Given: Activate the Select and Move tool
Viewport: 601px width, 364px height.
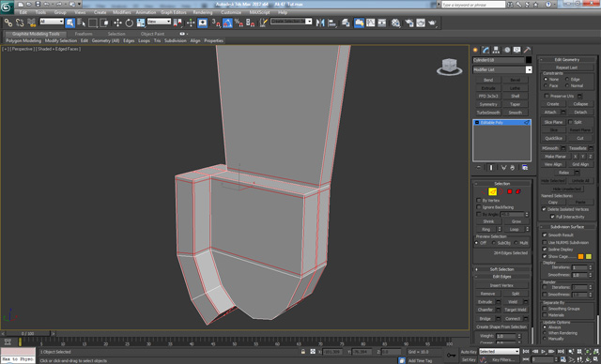Looking at the screenshot, I should tap(117, 23).
